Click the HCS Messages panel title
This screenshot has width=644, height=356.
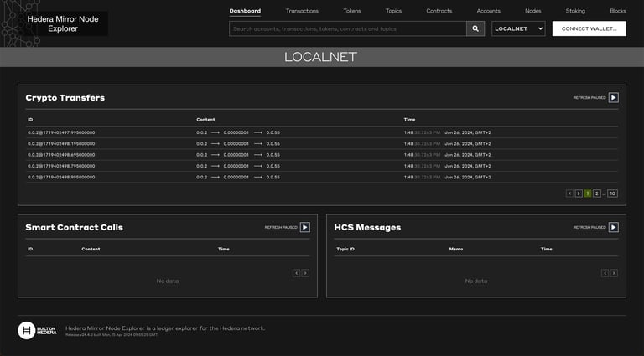[367, 227]
